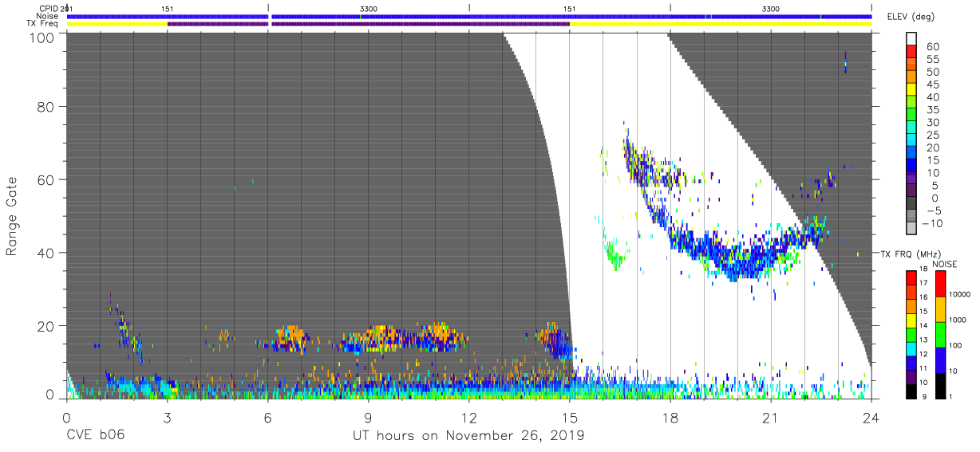Click the 'CVE b06' radar beam label
This screenshot has width=980, height=452.
coord(95,436)
